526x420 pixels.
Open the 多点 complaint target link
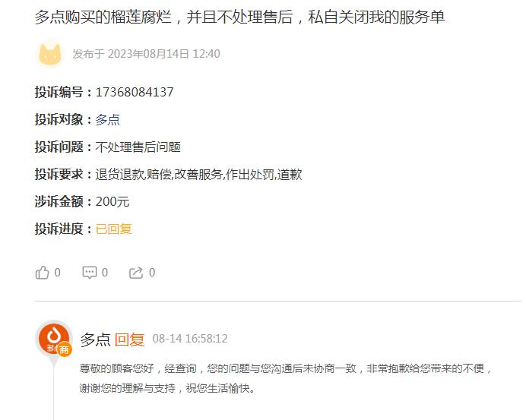click(108, 120)
